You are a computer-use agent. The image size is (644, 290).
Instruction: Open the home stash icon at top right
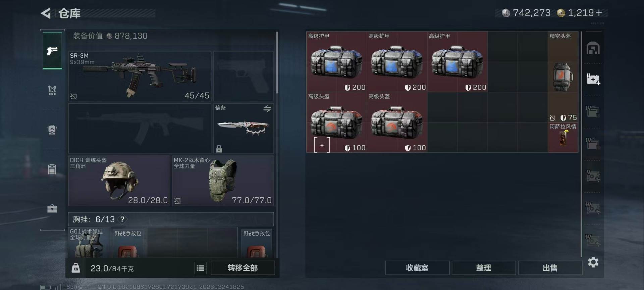tap(593, 48)
